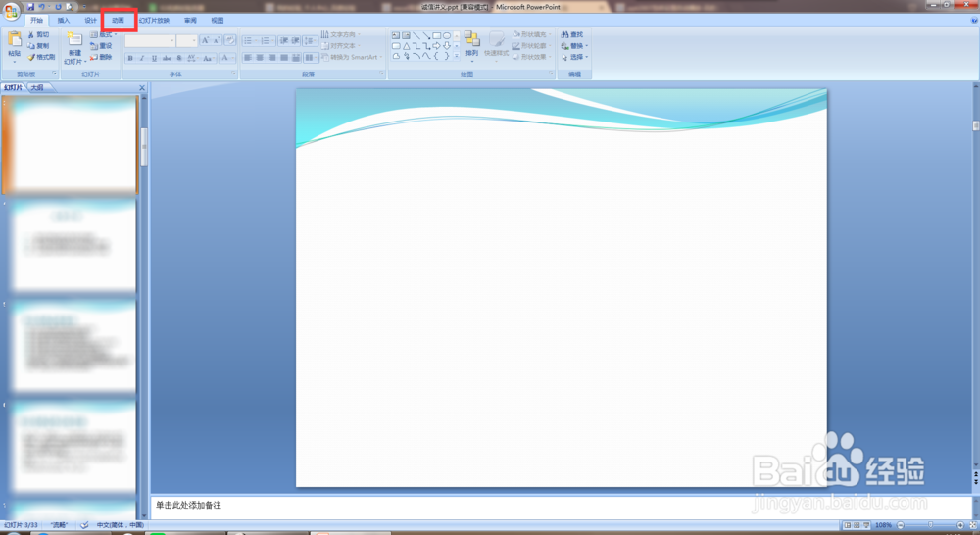Switch to the Insert (插入) tab
The width and height of the screenshot is (980, 535).
click(64, 20)
